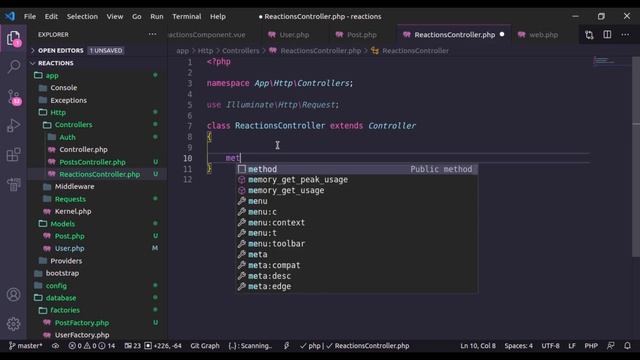Image resolution: width=640 pixels, height=360 pixels.
Task: Open notifications bell in status bar
Action: (627, 346)
